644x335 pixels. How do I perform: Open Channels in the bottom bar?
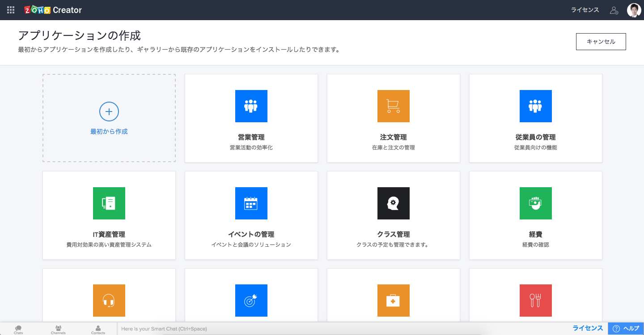pyautogui.click(x=58, y=329)
